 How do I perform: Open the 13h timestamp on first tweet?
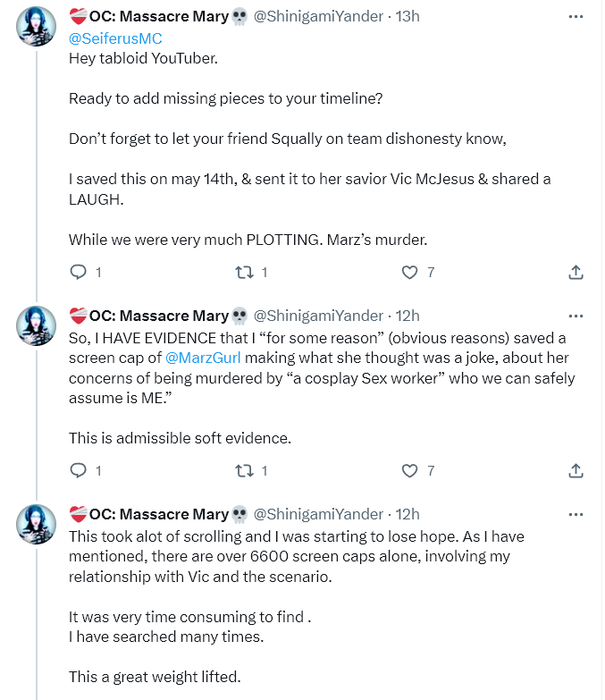click(x=408, y=16)
